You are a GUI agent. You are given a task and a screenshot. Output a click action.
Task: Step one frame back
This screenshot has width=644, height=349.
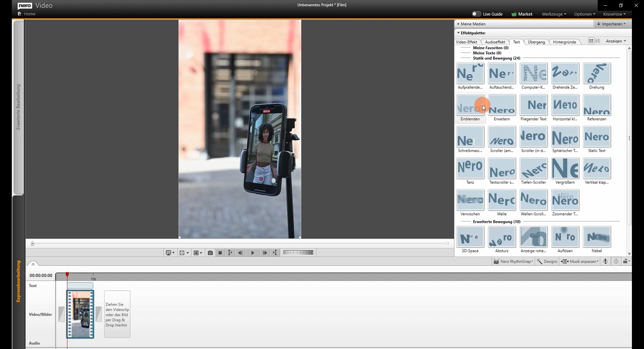[240, 253]
